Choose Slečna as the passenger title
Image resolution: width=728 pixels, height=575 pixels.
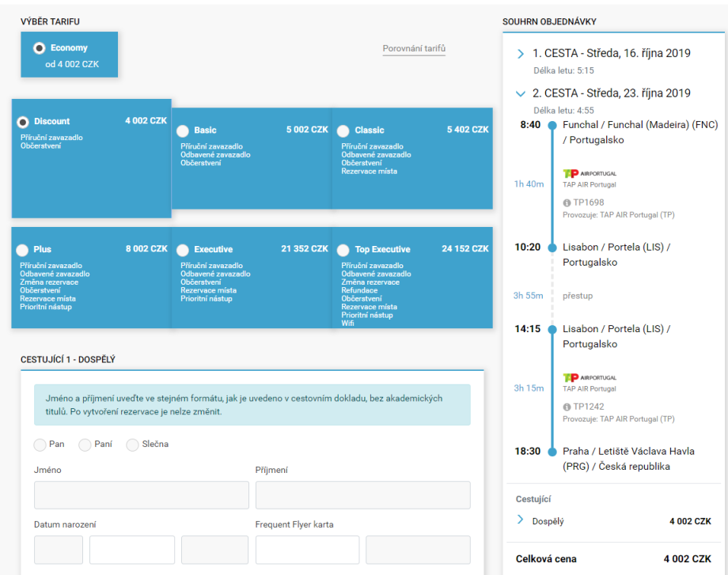[132, 444]
